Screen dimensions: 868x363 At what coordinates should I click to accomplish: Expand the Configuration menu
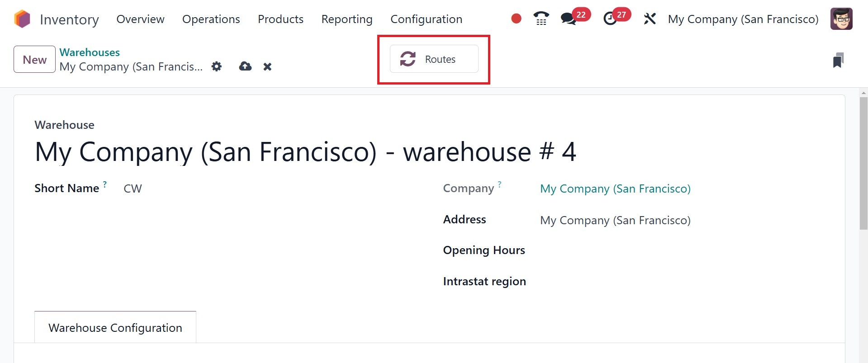point(426,19)
